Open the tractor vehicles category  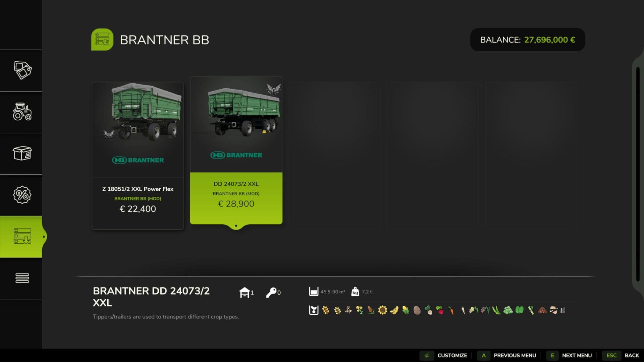pyautogui.click(x=22, y=112)
